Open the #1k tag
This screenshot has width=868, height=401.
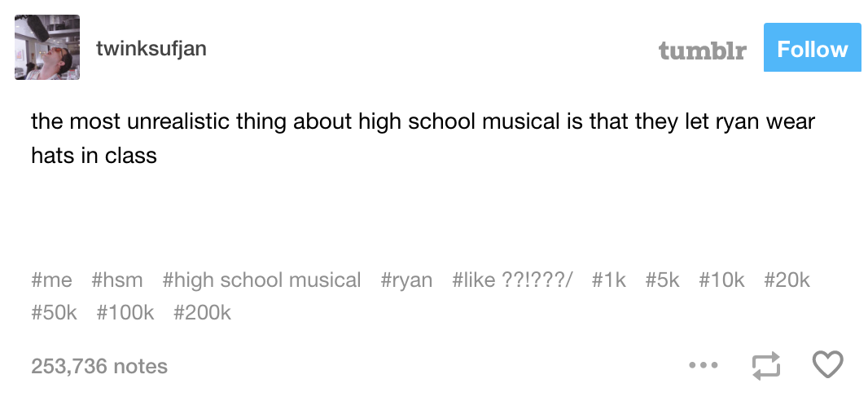point(608,280)
